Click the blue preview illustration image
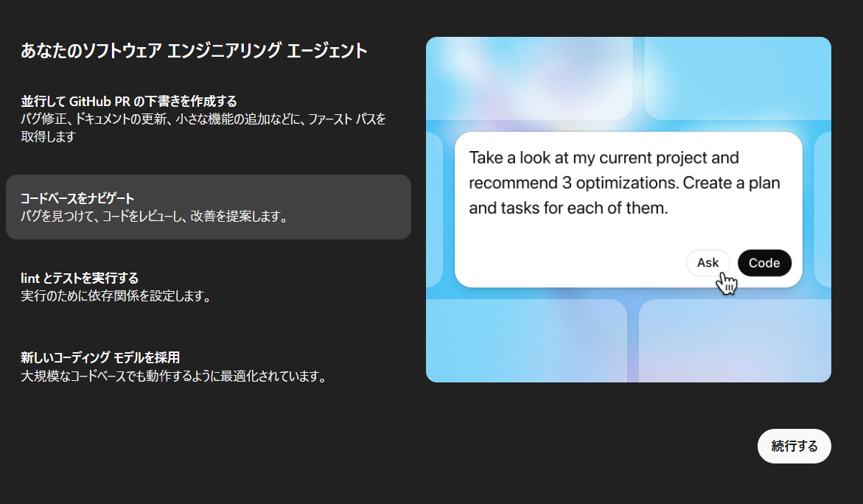This screenshot has height=504, width=863. coord(629,210)
